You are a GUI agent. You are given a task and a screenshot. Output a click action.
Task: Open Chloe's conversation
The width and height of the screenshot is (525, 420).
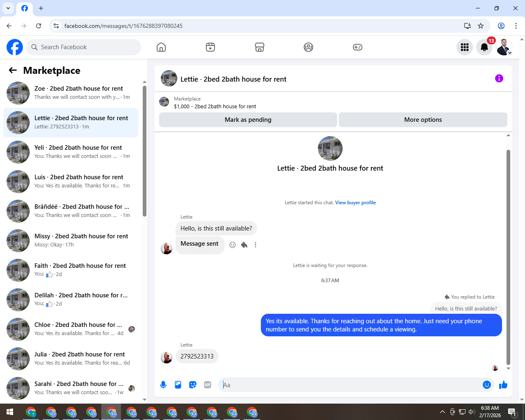(x=71, y=329)
